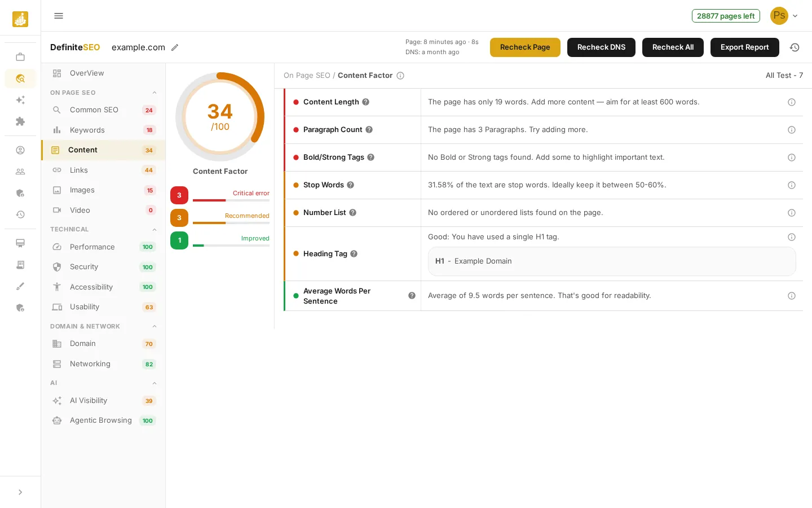Screen dimensions: 812x508
Task: Open the details info icon on the Average Words row
Action: [x=792, y=296]
